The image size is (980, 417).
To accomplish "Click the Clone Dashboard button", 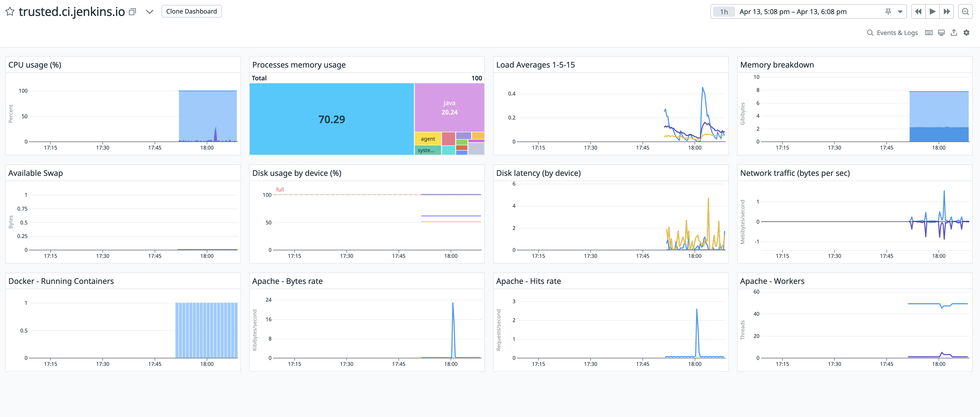I will (x=191, y=11).
